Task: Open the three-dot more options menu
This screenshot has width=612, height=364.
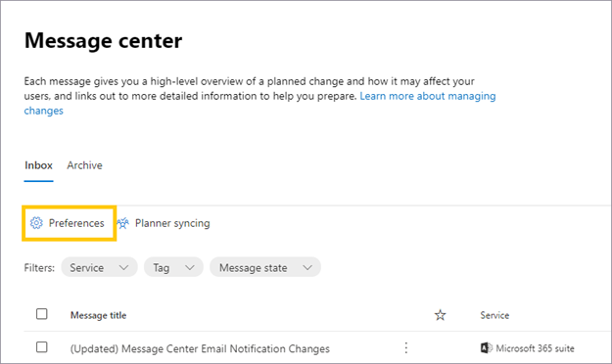Action: click(x=406, y=347)
